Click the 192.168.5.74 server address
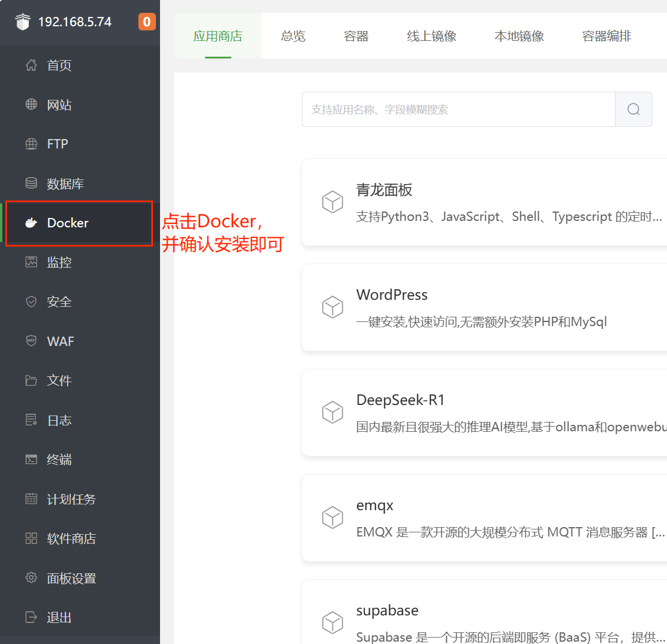Image resolution: width=667 pixels, height=644 pixels. [x=75, y=22]
